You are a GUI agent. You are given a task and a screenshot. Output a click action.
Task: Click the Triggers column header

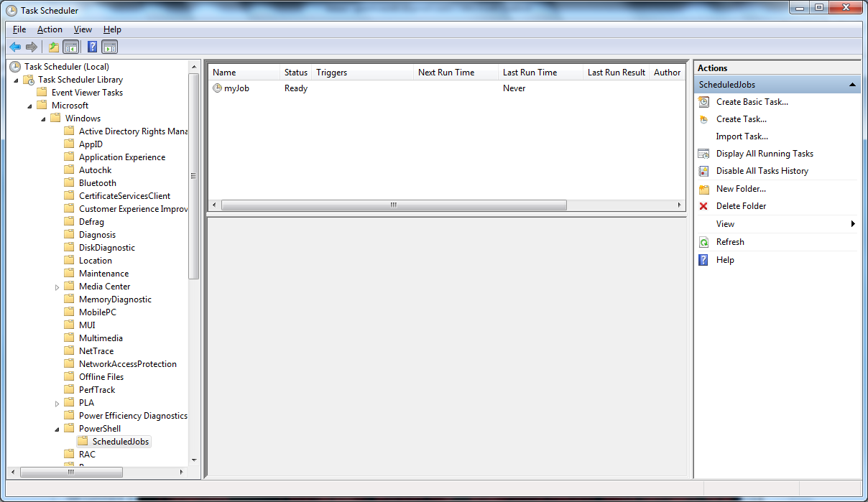(x=363, y=73)
